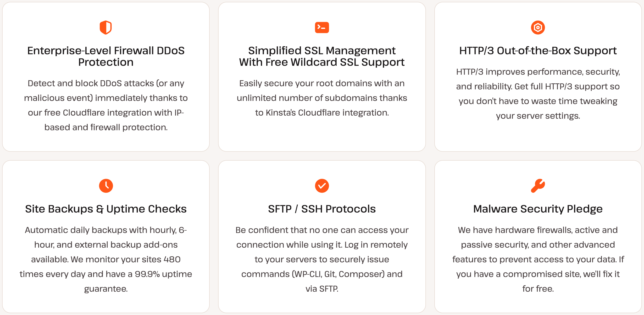
Task: Click the orange wrench malware icon
Action: (538, 186)
